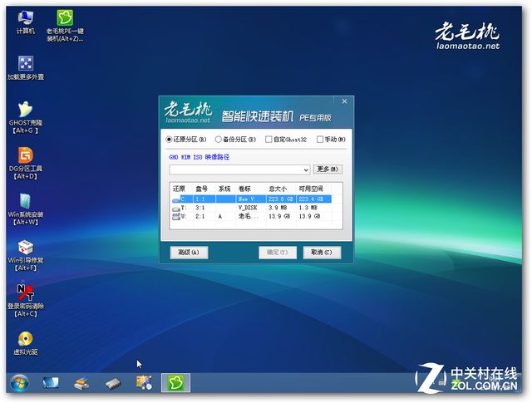Select the C: partition row
Viewport: 532px width, 403px height.
click(251, 199)
